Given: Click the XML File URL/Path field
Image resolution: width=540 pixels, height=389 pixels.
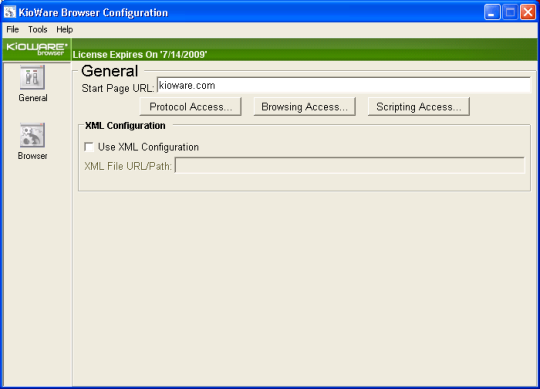Looking at the screenshot, I should (350, 166).
